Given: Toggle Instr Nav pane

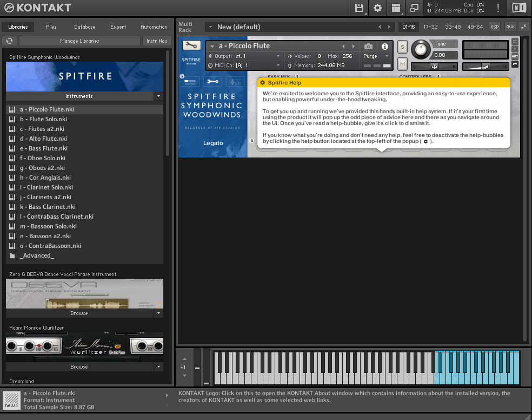Looking at the screenshot, I should pos(157,41).
